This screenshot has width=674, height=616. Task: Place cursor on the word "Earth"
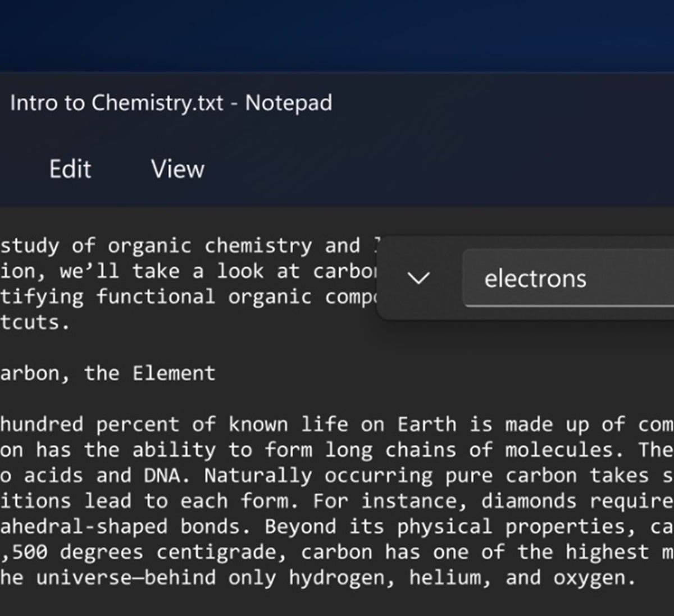(427, 425)
